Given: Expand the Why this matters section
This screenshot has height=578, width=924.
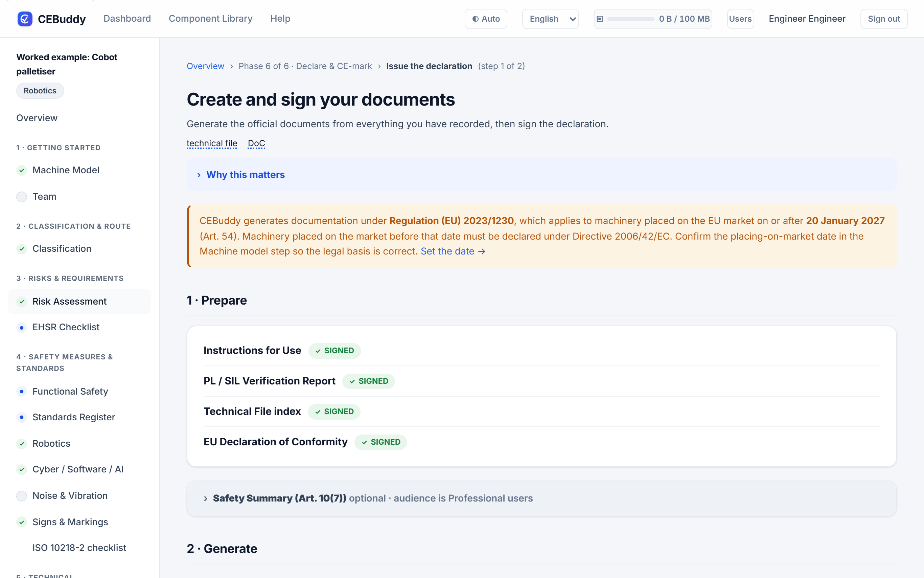Looking at the screenshot, I should pyautogui.click(x=541, y=175).
